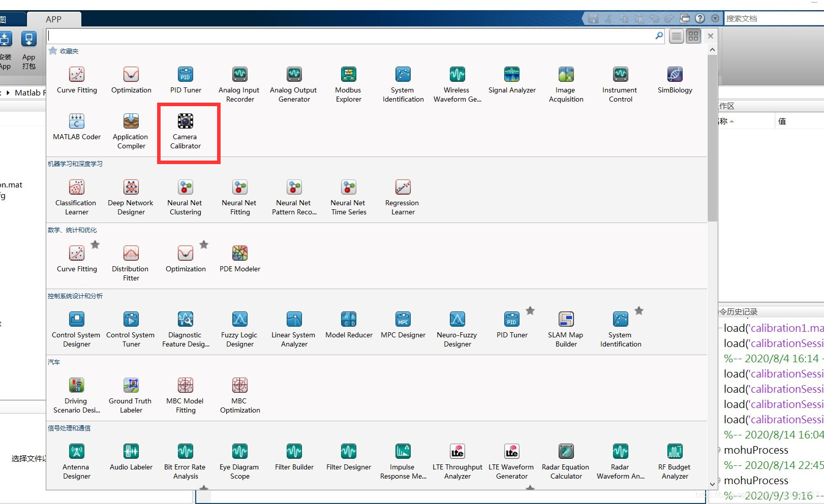Launch Wireless Waveform Generator app
Image resolution: width=824 pixels, height=504 pixels.
pyautogui.click(x=457, y=84)
